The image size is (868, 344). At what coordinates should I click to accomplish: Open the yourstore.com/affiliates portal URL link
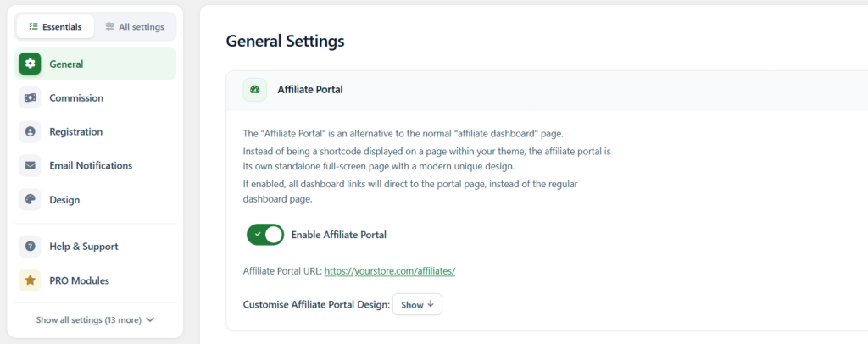coord(390,271)
